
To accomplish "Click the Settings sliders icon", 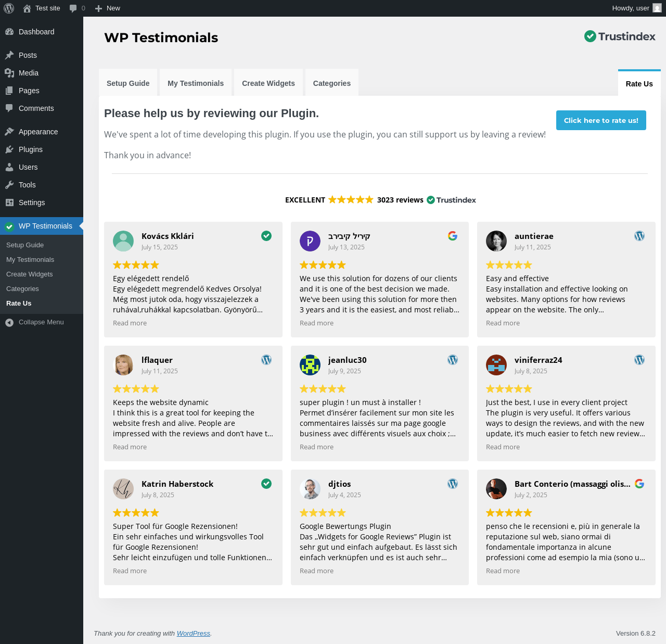I will 9,203.
